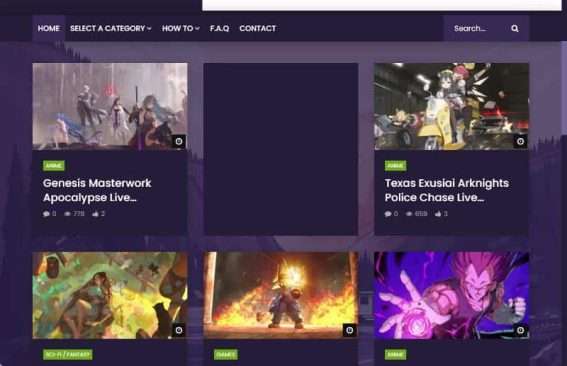Open the Contact page
This screenshot has height=366, width=567.
(x=257, y=28)
